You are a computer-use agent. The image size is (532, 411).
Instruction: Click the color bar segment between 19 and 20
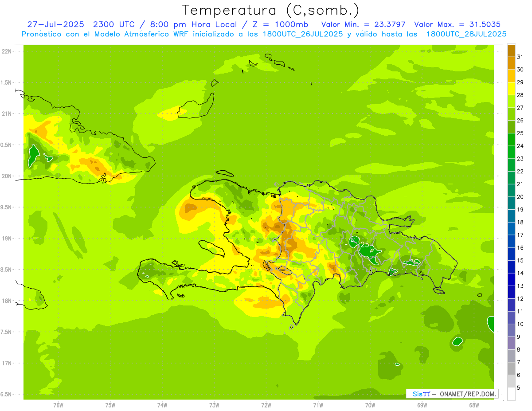tap(511, 203)
